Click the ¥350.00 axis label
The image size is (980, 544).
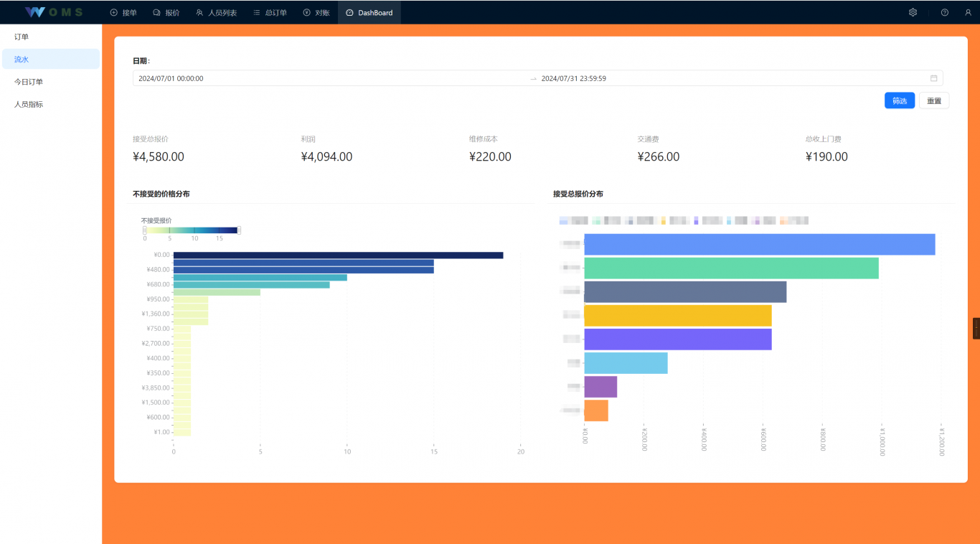point(158,373)
